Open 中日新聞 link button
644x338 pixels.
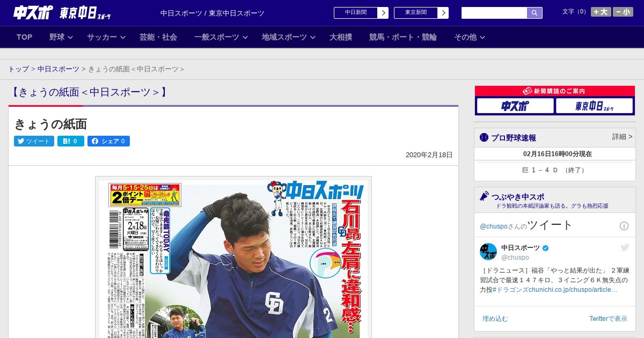point(356,13)
